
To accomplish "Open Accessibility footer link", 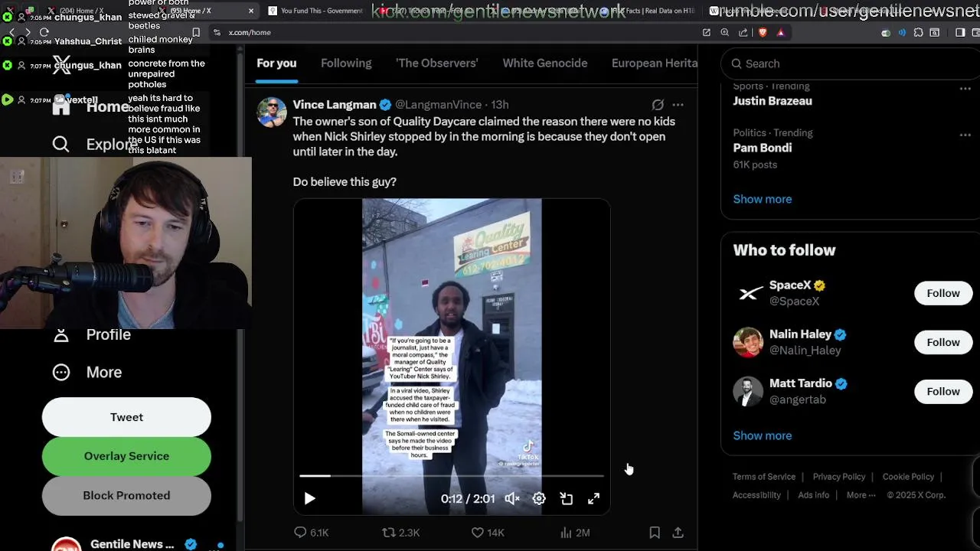I will (x=756, y=495).
